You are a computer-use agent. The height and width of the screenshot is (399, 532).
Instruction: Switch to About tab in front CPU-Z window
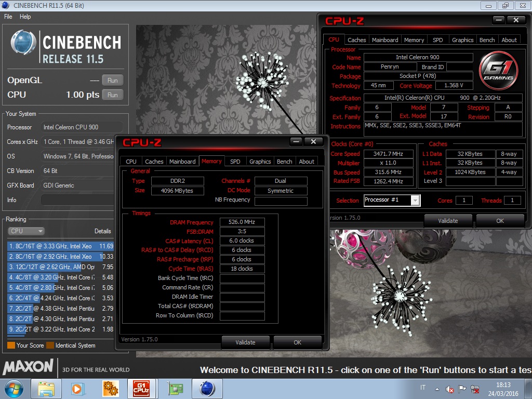tap(307, 162)
